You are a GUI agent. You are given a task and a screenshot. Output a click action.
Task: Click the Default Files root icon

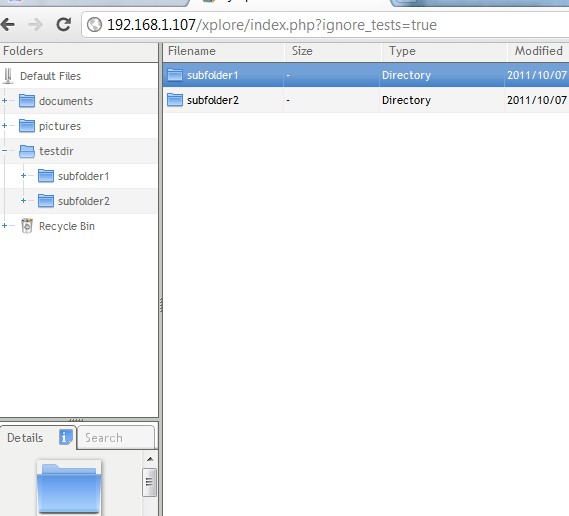point(8,76)
